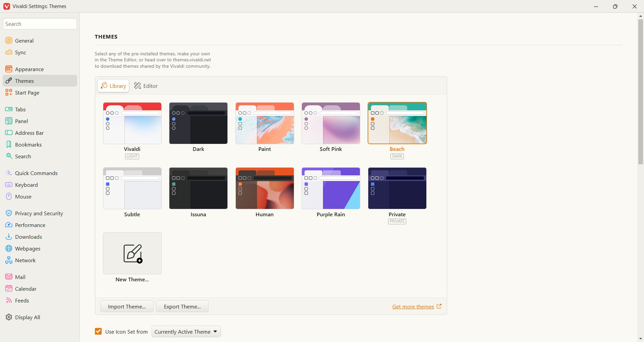
Task: Click the Feeds RSS icon
Action: pyautogui.click(x=9, y=300)
